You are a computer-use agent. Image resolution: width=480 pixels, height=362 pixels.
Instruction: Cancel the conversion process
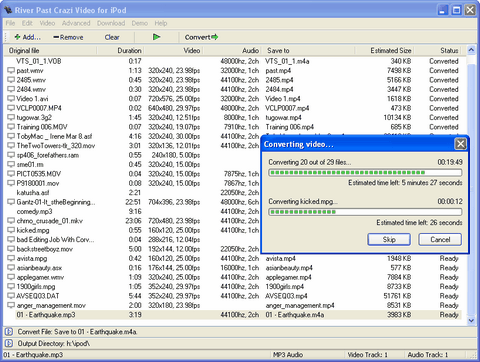pos(440,239)
